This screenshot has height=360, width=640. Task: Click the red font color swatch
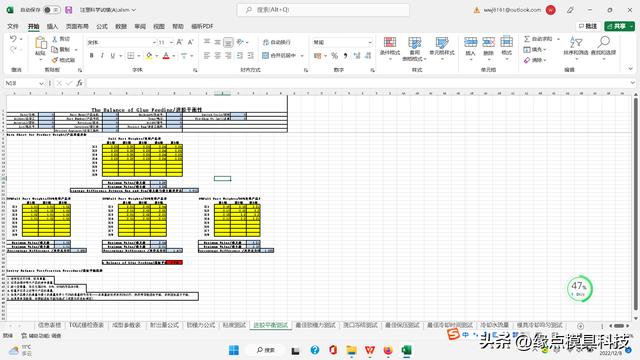pos(166,56)
